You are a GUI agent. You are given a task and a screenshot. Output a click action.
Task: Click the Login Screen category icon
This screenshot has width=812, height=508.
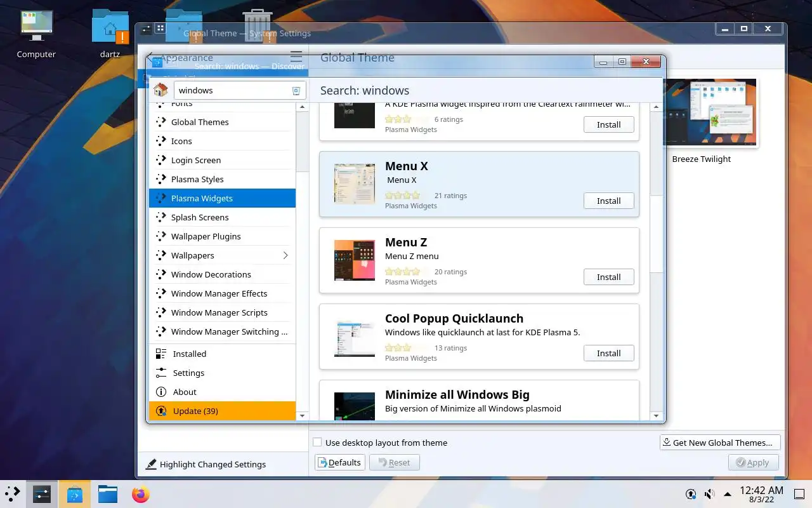(161, 160)
